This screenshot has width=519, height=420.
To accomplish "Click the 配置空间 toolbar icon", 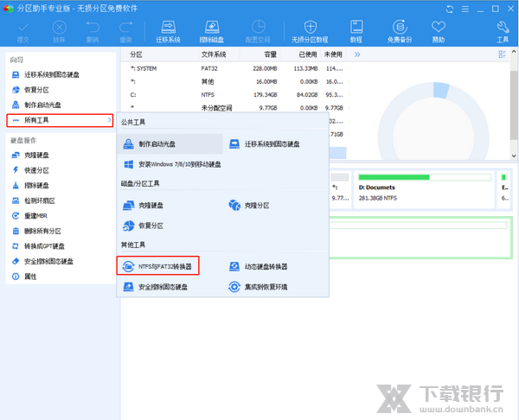I will coord(258,31).
